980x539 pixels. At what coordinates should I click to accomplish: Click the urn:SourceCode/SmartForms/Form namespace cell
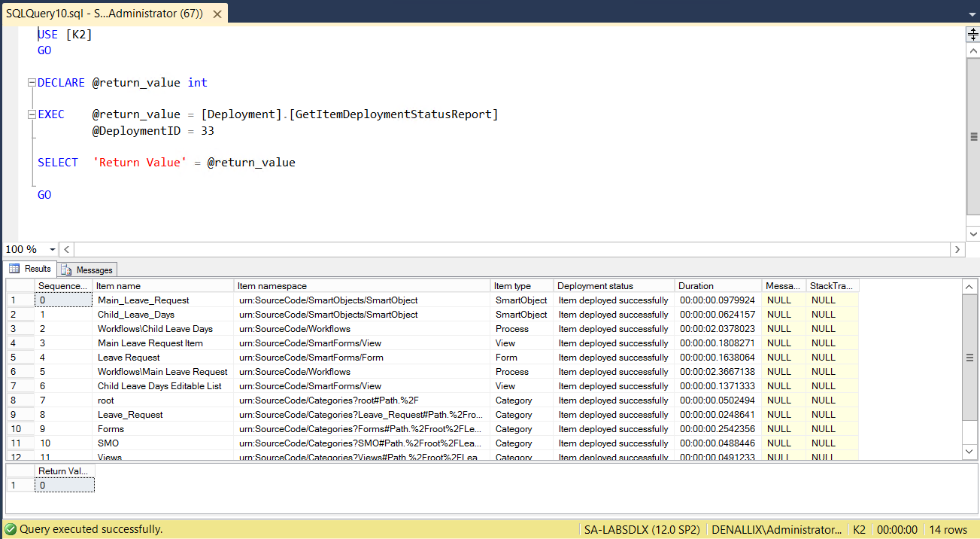coord(362,358)
